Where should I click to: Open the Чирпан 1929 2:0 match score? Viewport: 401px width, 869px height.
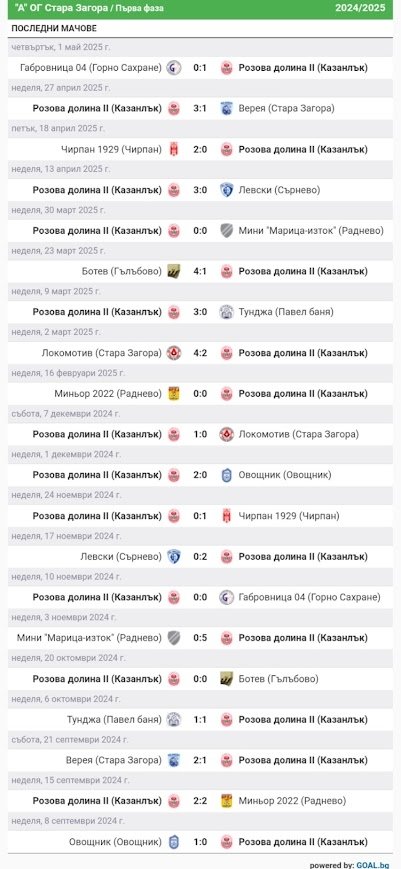tap(200, 150)
